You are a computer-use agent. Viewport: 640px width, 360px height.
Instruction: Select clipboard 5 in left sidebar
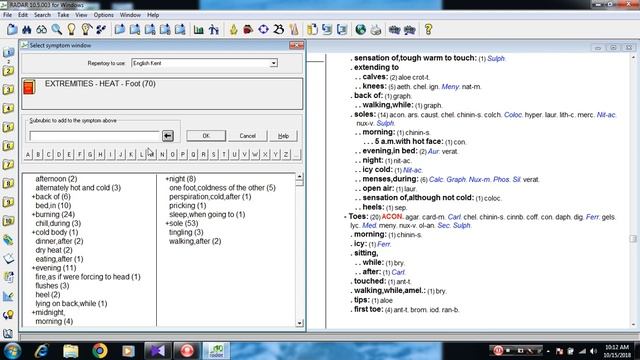pos(9,127)
